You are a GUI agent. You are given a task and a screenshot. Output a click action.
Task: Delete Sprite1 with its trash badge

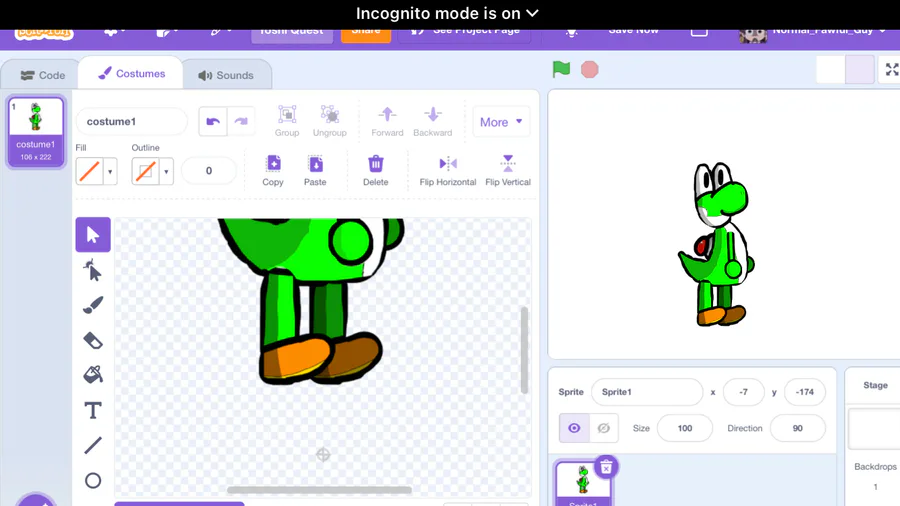tap(606, 468)
